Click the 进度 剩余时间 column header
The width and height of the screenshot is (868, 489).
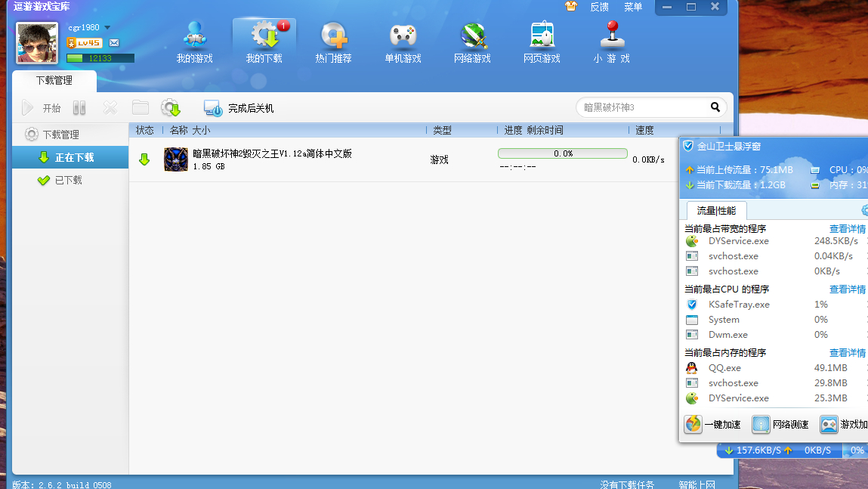(x=533, y=130)
